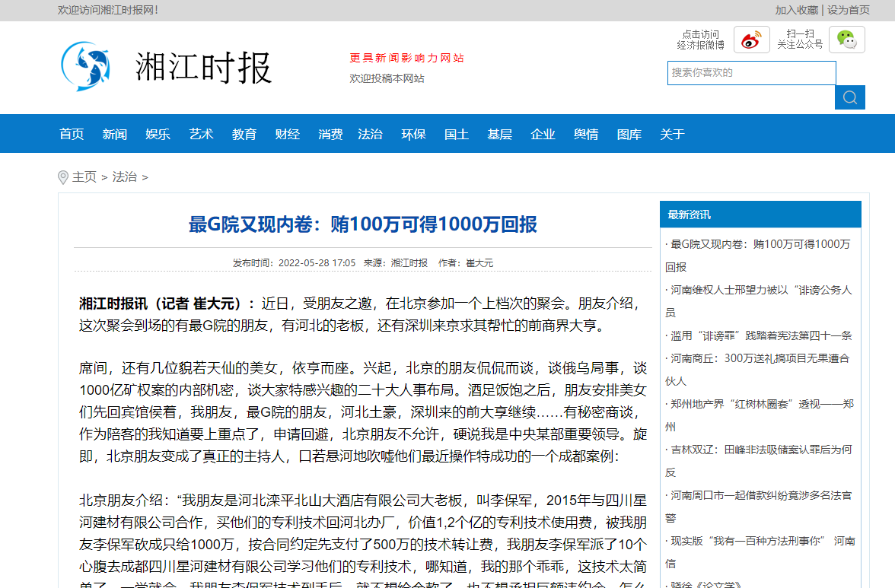
Task: Open the 财经 section
Action: coord(287,134)
